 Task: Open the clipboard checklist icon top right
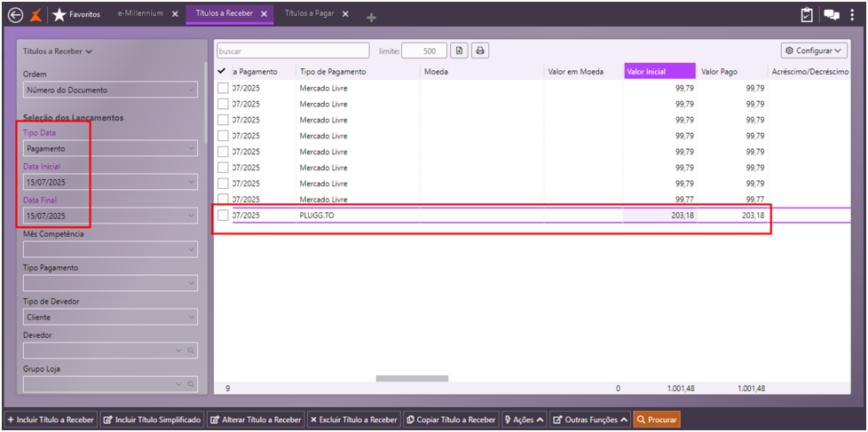(x=807, y=15)
